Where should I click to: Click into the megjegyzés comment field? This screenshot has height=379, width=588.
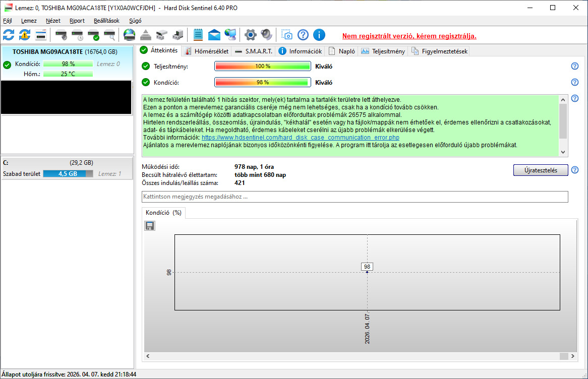(x=355, y=197)
